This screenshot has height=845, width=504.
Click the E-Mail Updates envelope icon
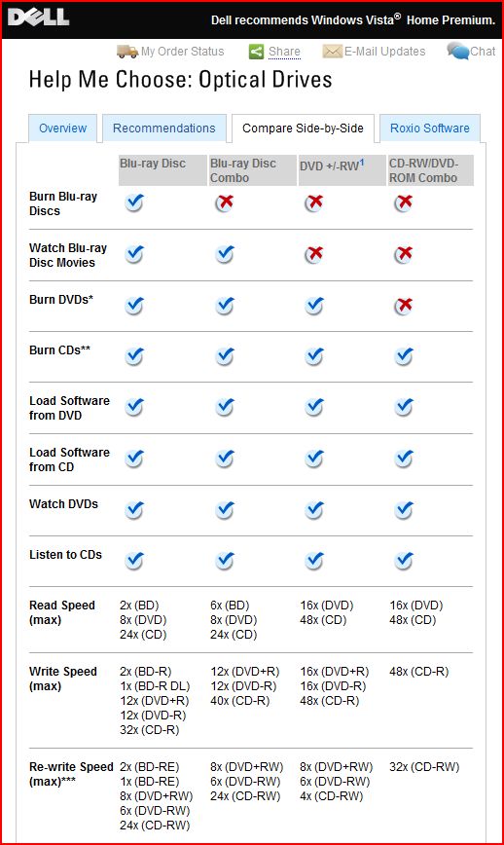coord(332,52)
